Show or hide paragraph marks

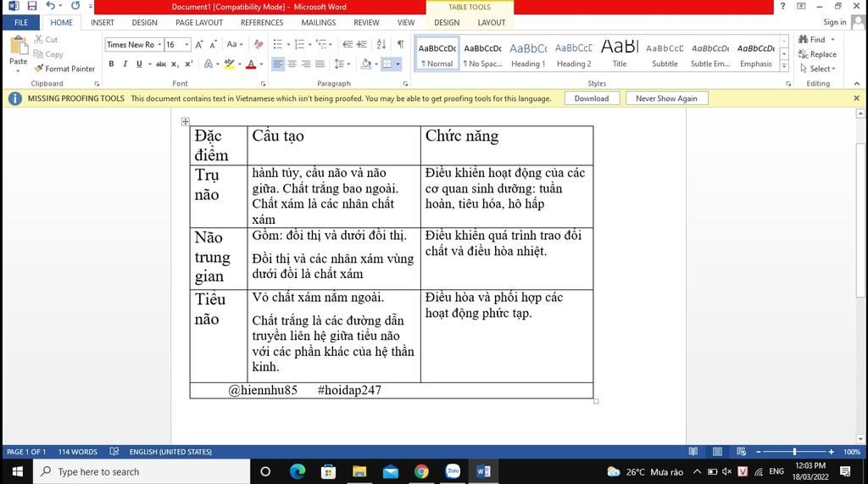(x=400, y=44)
